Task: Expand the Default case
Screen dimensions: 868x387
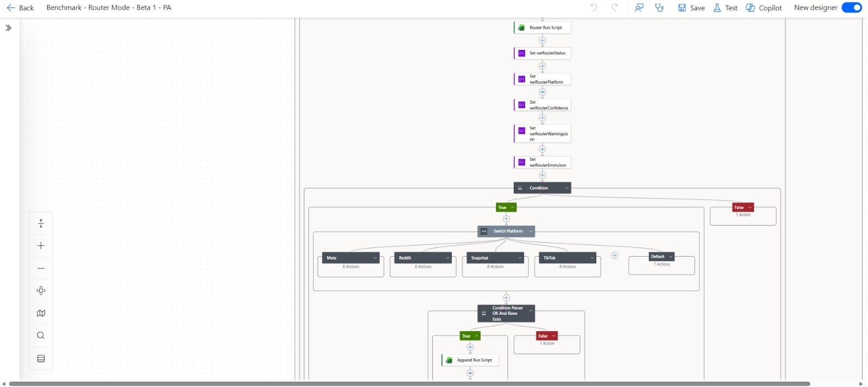Action: [x=671, y=257]
